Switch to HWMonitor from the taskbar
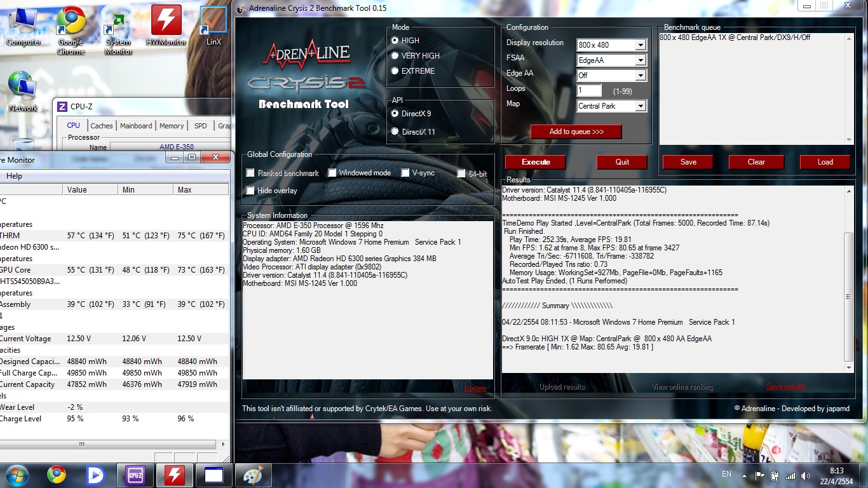This screenshot has width=868, height=488. 175,475
